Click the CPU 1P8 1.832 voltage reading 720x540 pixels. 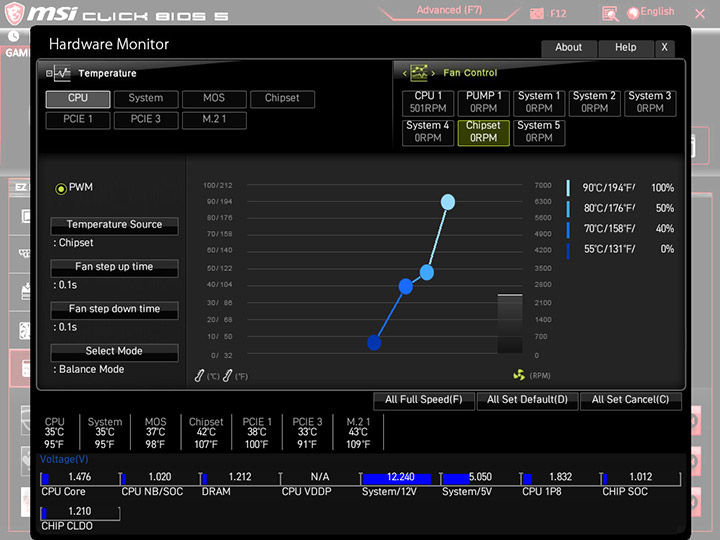tap(561, 477)
